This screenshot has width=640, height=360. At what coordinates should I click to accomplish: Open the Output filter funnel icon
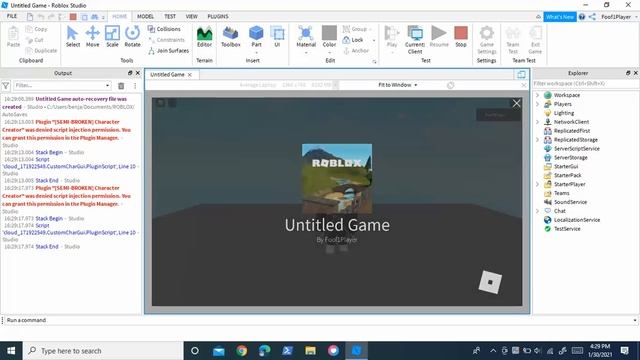point(6,86)
